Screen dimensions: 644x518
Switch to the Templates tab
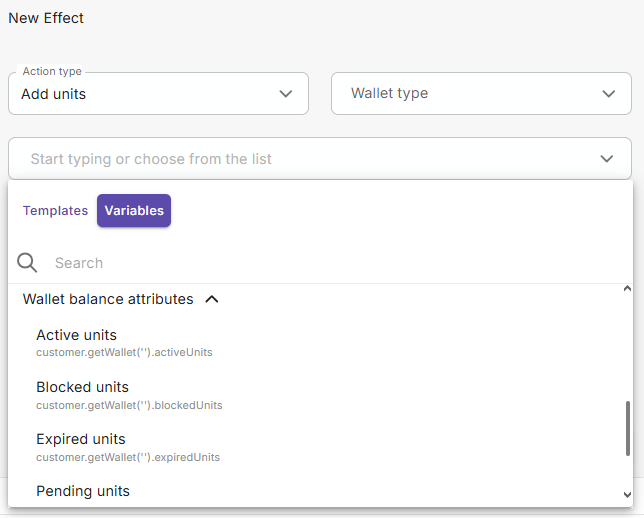pos(55,211)
